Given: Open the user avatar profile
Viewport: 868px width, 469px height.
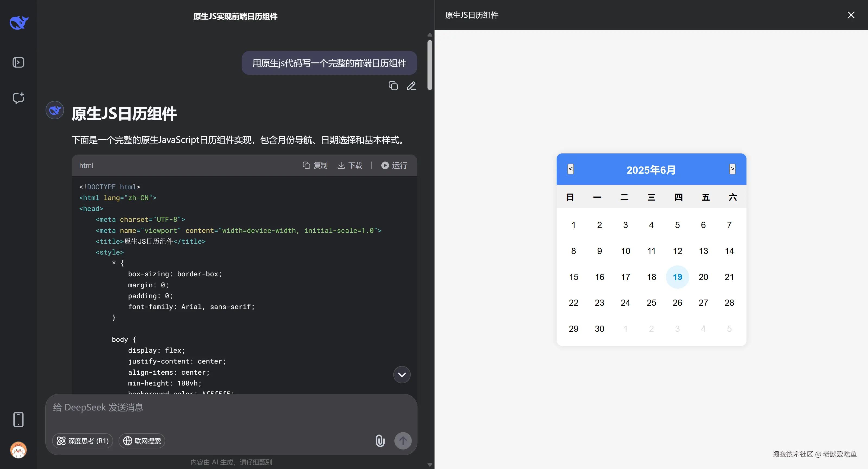Looking at the screenshot, I should (x=18, y=450).
